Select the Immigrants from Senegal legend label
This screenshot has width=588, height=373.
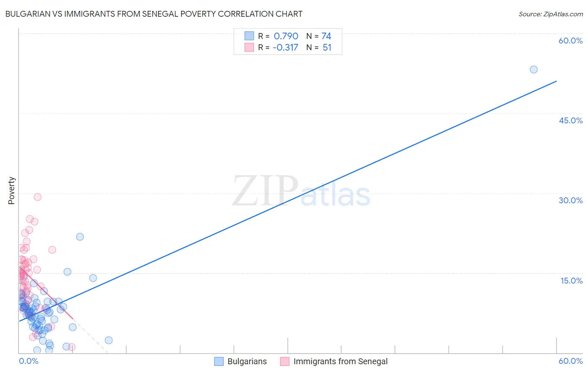point(340,361)
